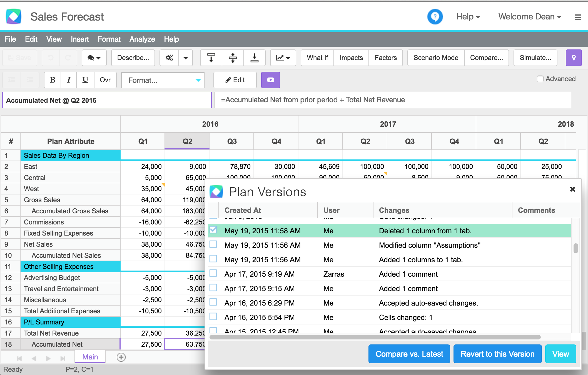Click the purple video play icon
This screenshot has height=375, width=588.
coord(270,80)
